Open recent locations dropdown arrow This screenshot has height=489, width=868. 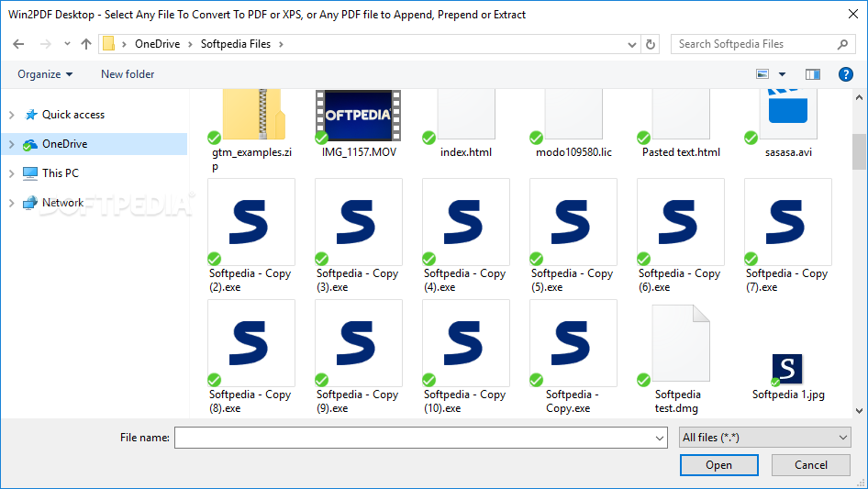tap(67, 44)
